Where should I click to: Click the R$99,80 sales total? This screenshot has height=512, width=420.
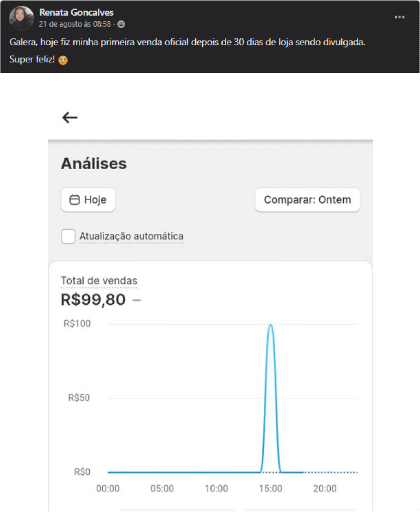coord(93,300)
